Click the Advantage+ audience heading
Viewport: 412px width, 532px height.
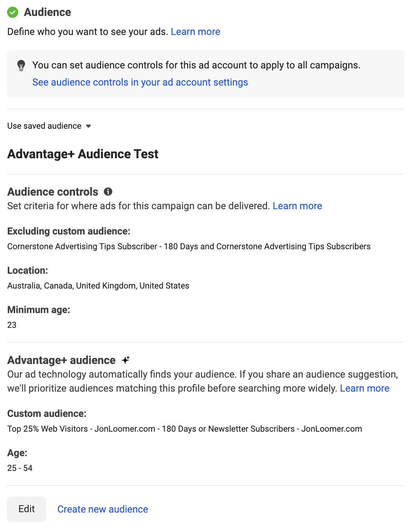[61, 360]
